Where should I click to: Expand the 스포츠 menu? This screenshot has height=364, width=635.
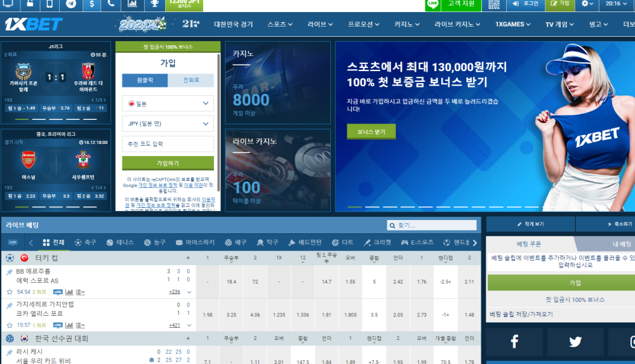coord(279,24)
